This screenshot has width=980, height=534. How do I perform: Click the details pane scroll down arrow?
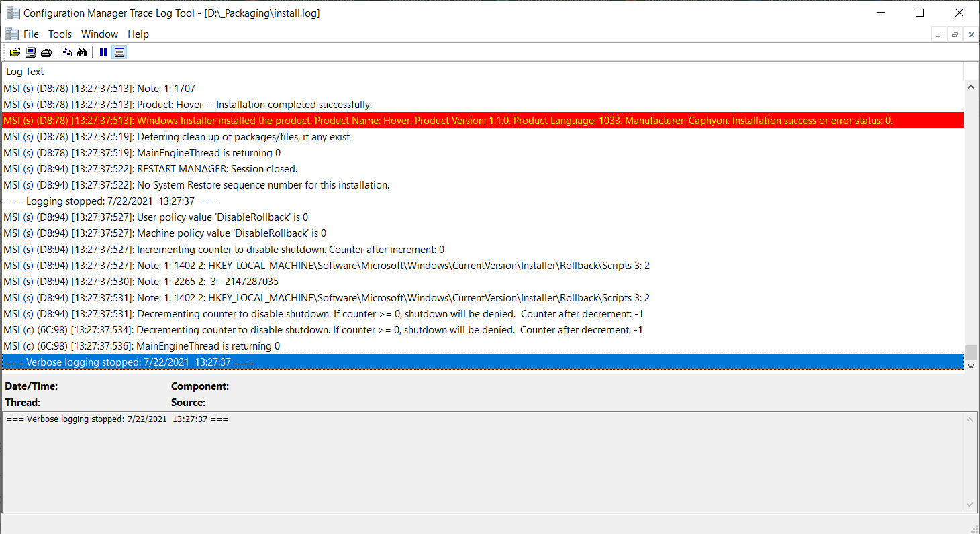[971, 504]
